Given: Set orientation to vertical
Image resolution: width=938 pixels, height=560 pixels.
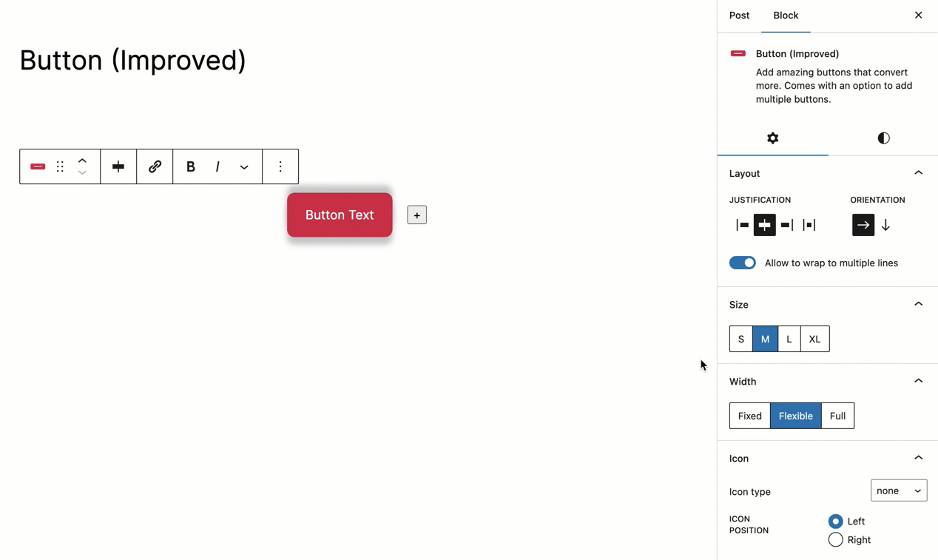Looking at the screenshot, I should click(x=885, y=225).
